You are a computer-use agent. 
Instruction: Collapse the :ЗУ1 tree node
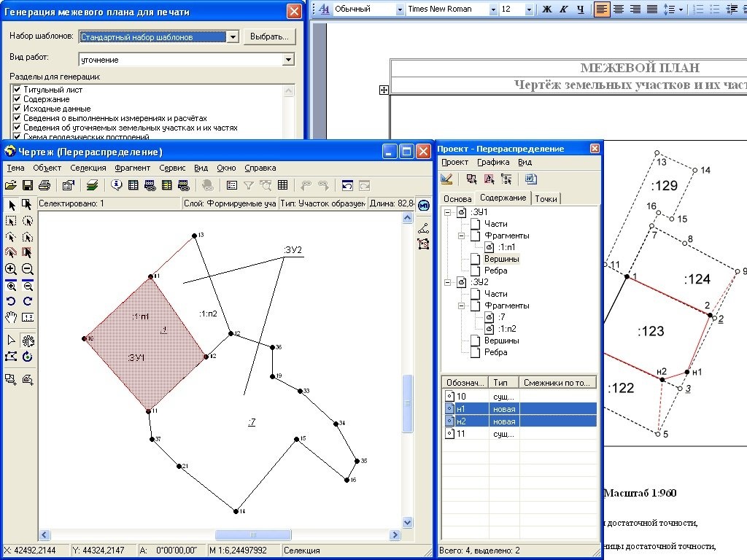[447, 212]
